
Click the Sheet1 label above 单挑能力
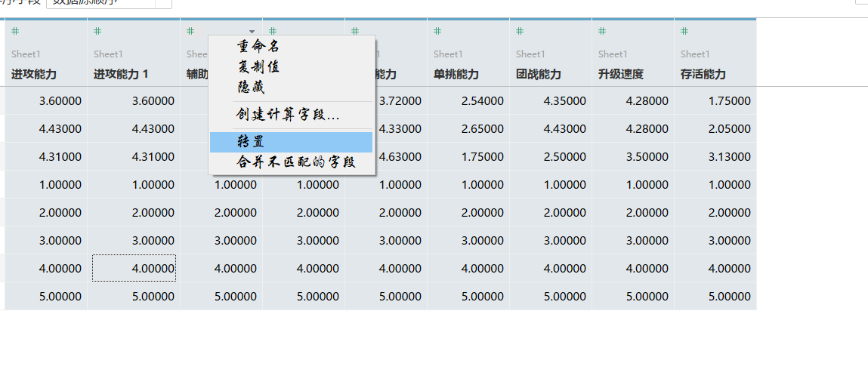pyautogui.click(x=448, y=54)
